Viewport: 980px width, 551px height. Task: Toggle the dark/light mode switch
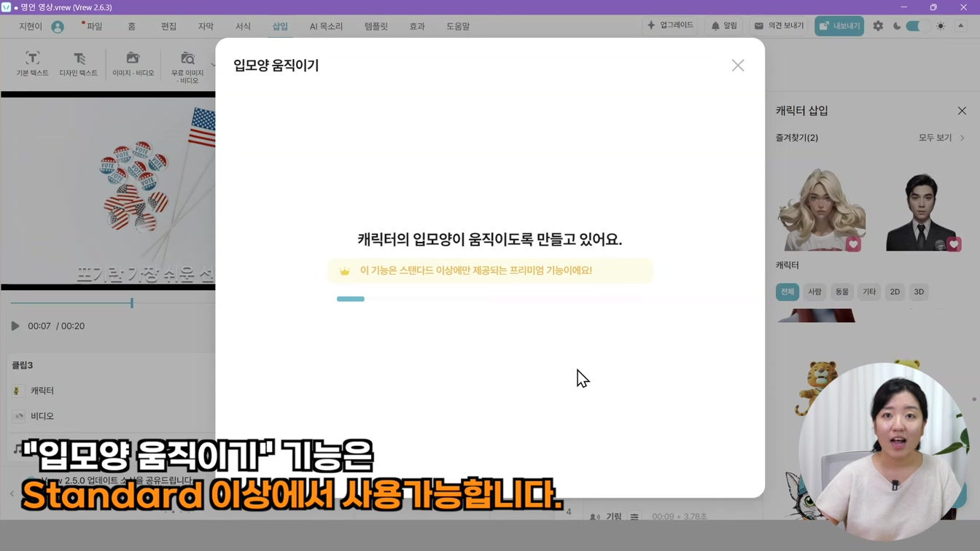coord(917,26)
